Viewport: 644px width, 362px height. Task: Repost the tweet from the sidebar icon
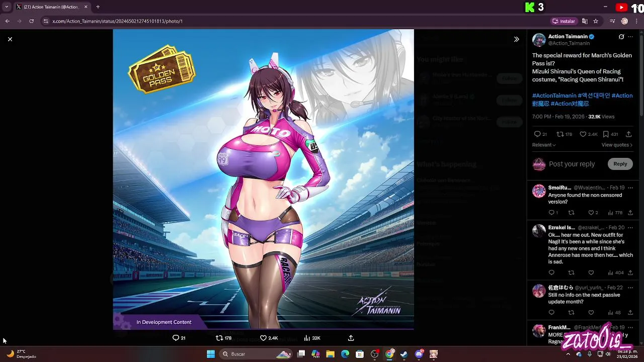[560, 134]
